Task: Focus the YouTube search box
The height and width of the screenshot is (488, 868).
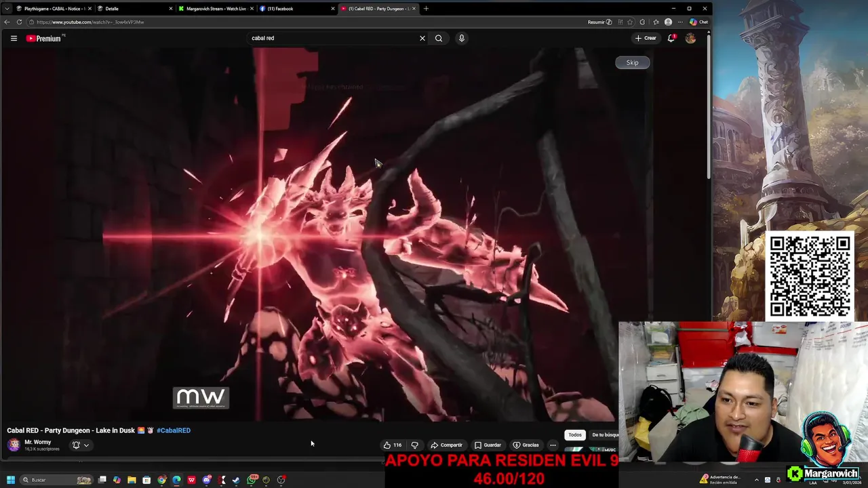Action: [x=332, y=38]
